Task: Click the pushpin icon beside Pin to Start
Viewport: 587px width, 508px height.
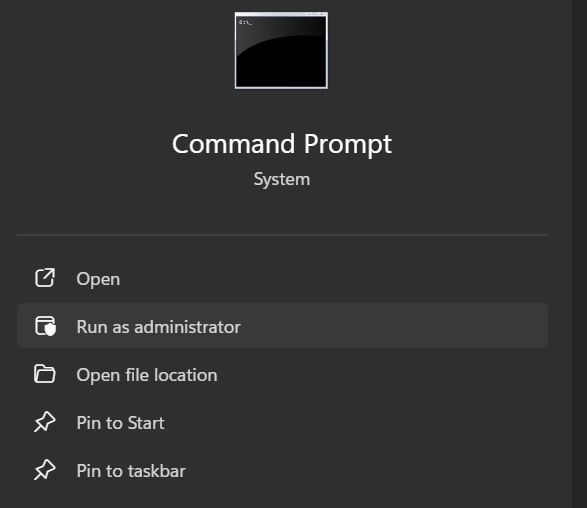Action: pos(45,422)
